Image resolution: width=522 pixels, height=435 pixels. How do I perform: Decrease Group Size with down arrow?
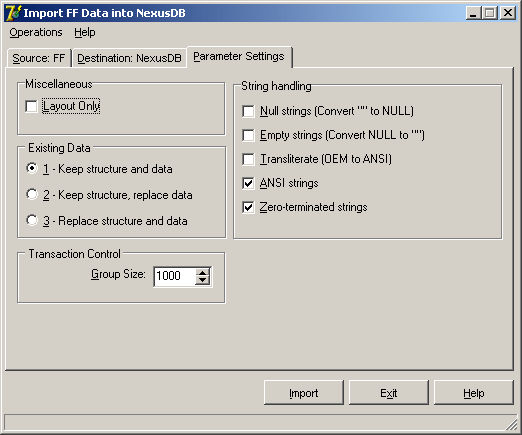click(x=202, y=281)
